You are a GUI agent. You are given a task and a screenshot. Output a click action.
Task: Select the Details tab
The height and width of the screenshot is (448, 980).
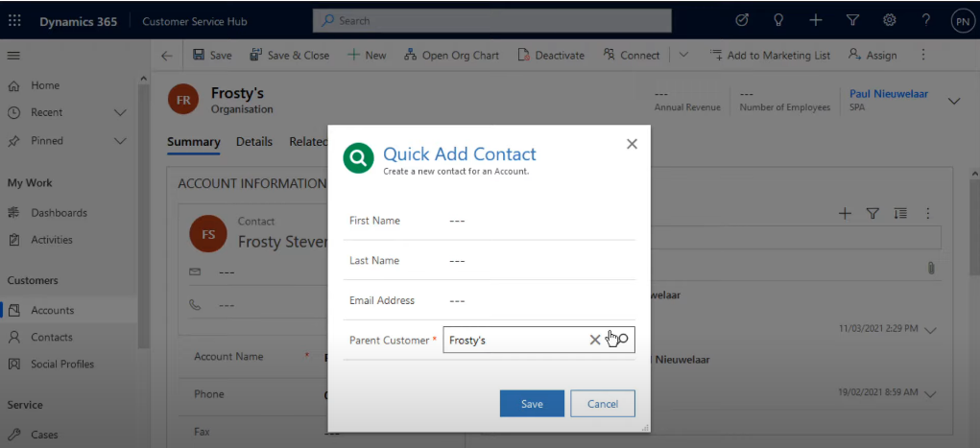[x=254, y=142]
